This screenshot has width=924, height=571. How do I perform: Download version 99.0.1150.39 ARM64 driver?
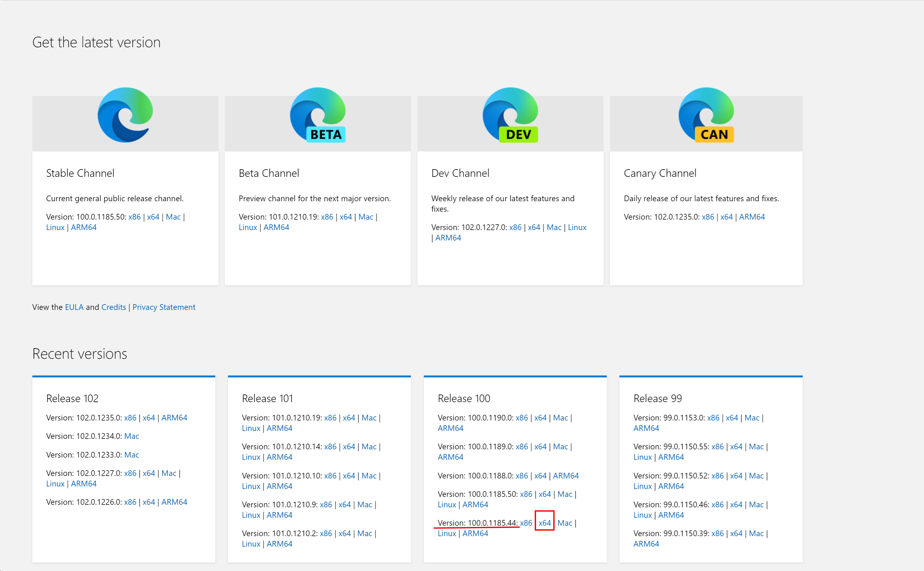pyautogui.click(x=646, y=544)
